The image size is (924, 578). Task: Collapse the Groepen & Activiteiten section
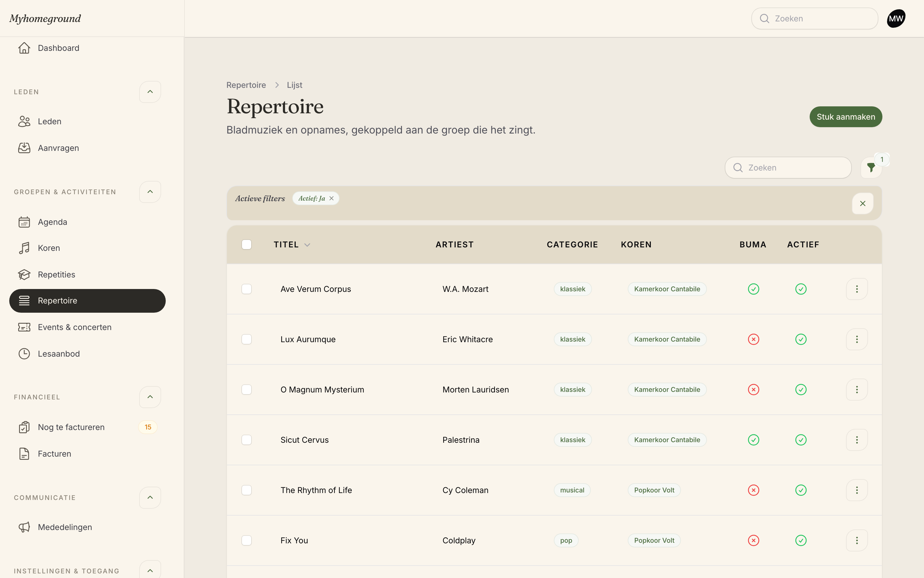coord(150,192)
